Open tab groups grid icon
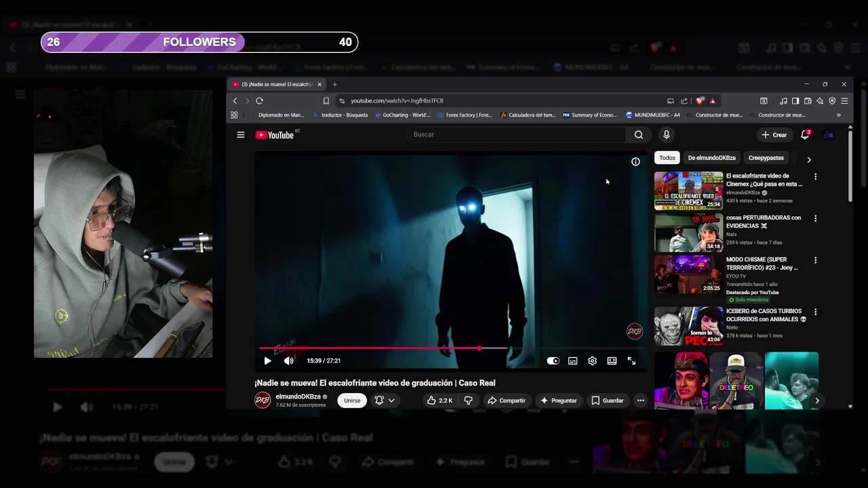Viewport: 868px width, 488px height. click(234, 115)
